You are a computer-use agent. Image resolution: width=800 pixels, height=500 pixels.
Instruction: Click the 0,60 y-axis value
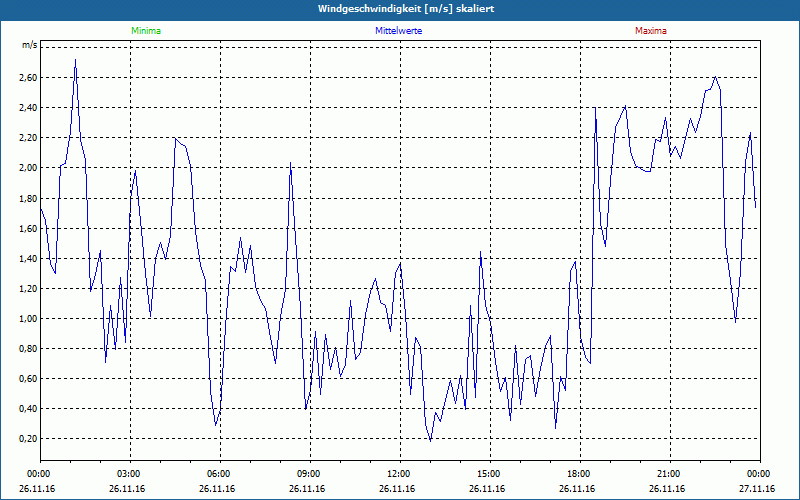(29, 379)
